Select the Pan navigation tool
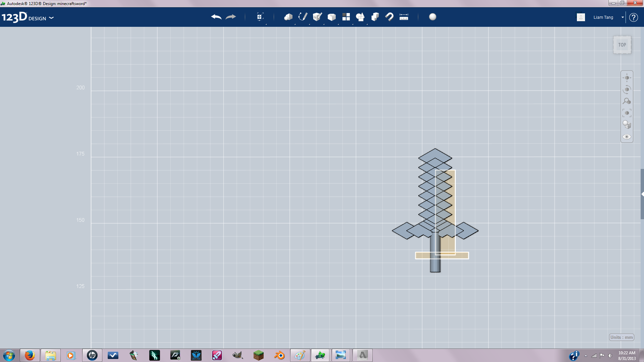This screenshot has width=644, height=362. point(627,78)
